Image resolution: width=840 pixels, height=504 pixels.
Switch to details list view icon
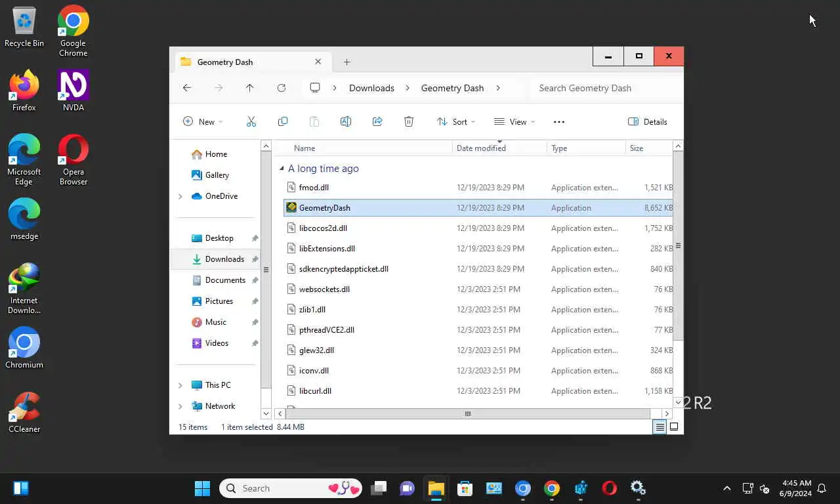[x=660, y=427]
